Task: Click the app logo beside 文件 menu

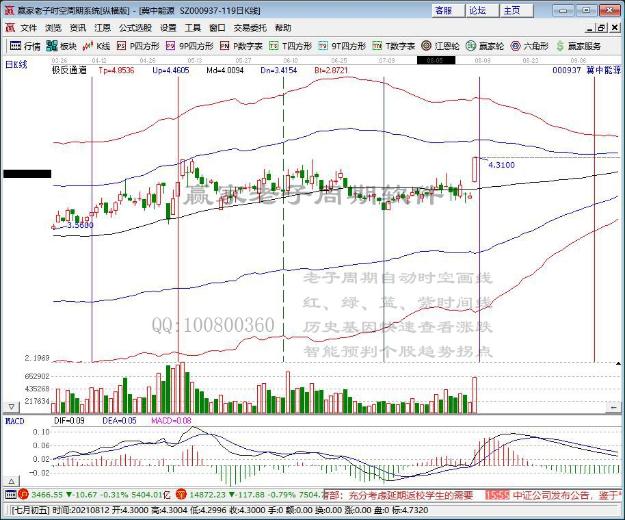Action: (10, 28)
